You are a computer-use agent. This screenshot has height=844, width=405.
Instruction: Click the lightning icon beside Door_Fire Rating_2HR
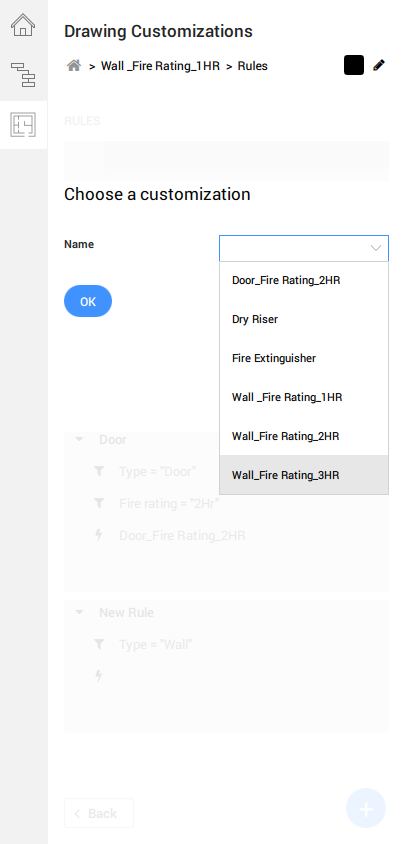(x=99, y=536)
